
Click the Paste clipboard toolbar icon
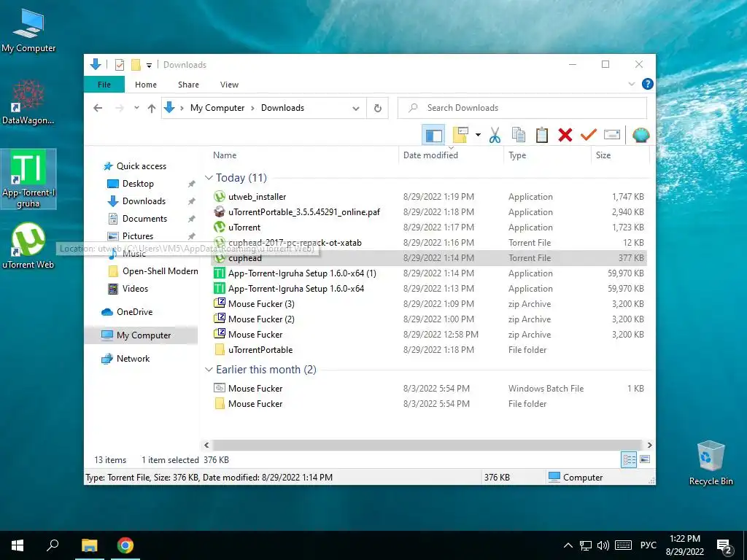coord(542,135)
